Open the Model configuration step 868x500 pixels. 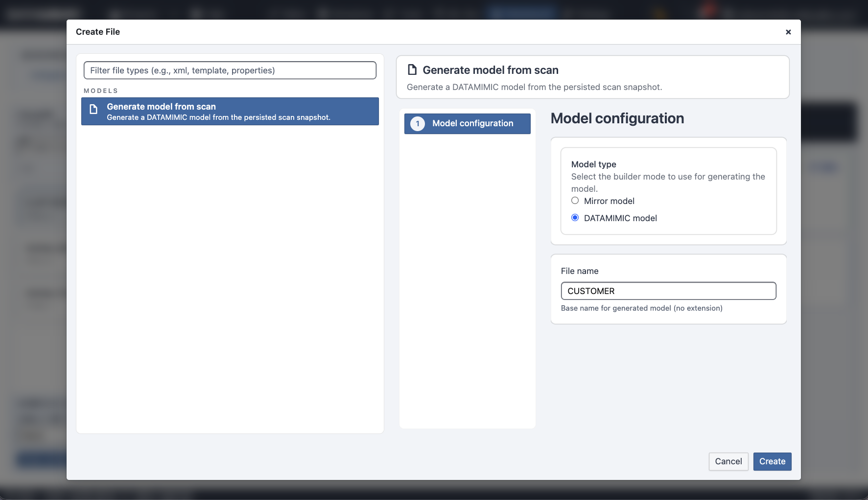point(468,124)
